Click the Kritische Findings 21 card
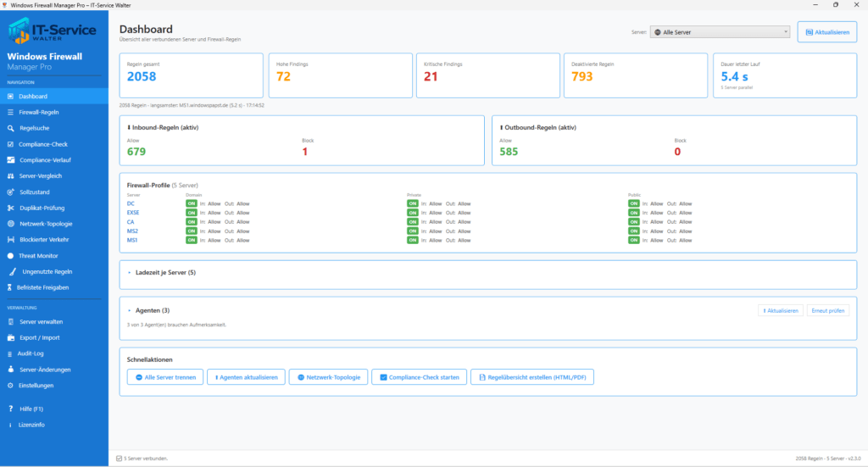 488,75
